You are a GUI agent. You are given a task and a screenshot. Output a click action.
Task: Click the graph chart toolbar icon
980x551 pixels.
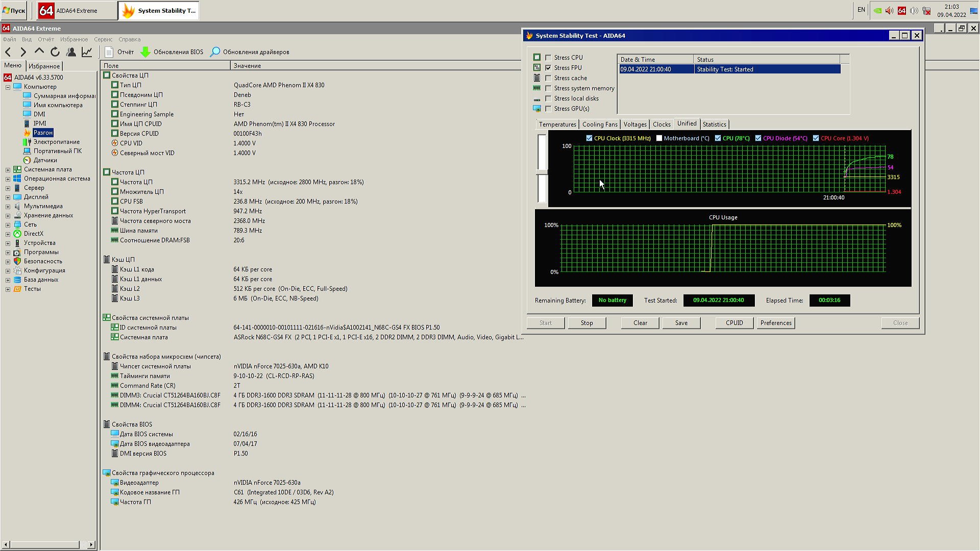(87, 52)
